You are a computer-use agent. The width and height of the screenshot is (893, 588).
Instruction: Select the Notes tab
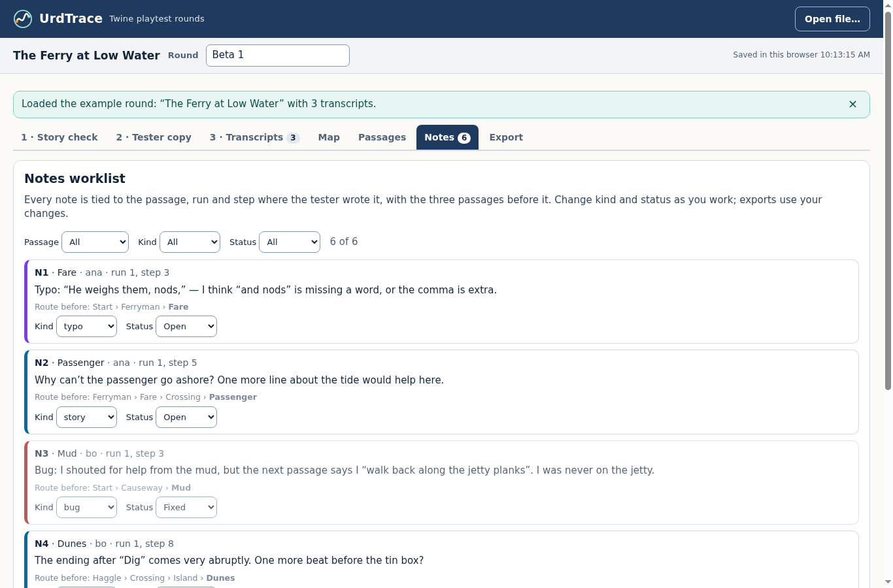click(447, 137)
